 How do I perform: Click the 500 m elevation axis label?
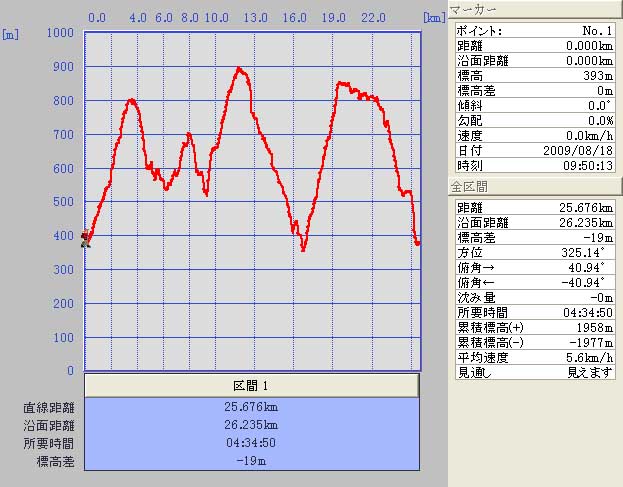[x=64, y=202]
